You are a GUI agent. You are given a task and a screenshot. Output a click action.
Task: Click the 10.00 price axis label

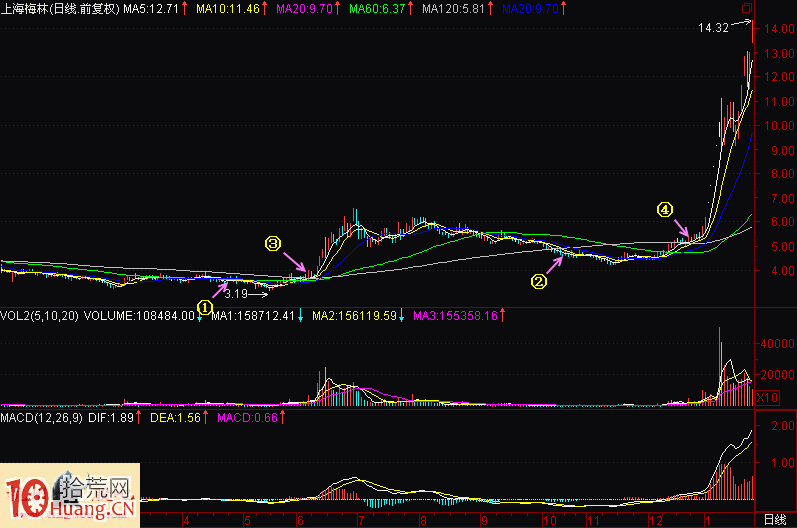click(780, 126)
